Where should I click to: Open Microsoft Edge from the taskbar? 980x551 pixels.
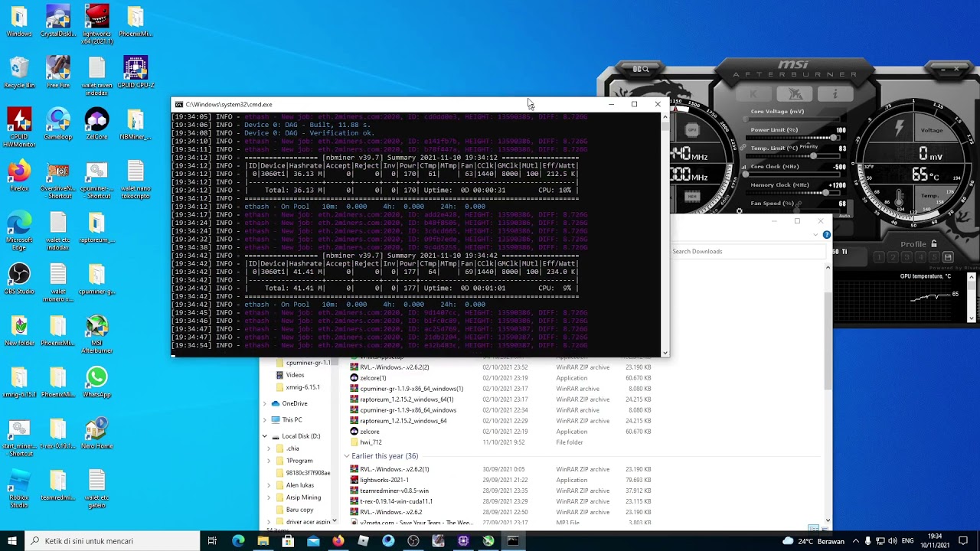pyautogui.click(x=238, y=541)
